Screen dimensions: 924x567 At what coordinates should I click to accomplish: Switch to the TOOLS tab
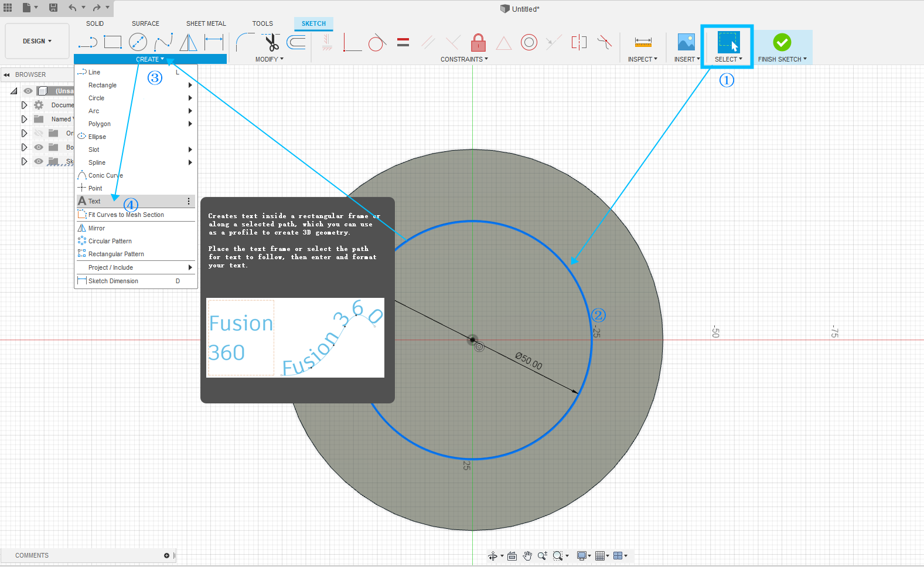(x=262, y=23)
